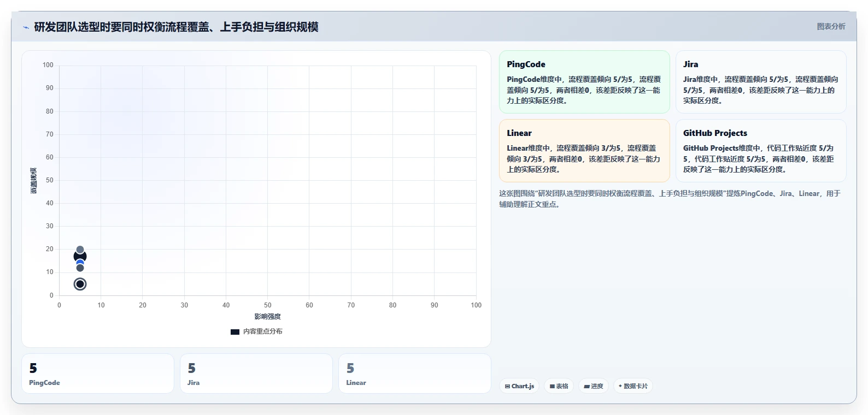Viewport: 868px width, 415px height.
Task: Click the Linear card body text
Action: [x=583, y=159]
